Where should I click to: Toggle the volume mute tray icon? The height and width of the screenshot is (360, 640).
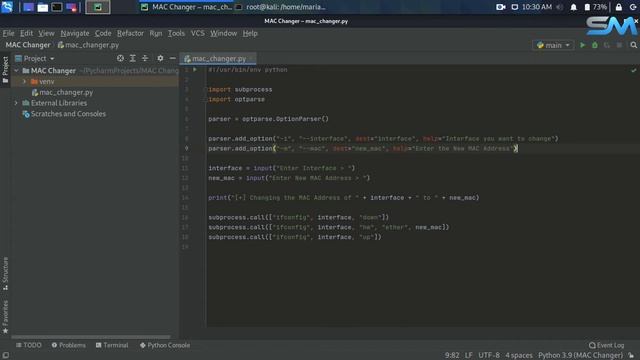[560, 7]
